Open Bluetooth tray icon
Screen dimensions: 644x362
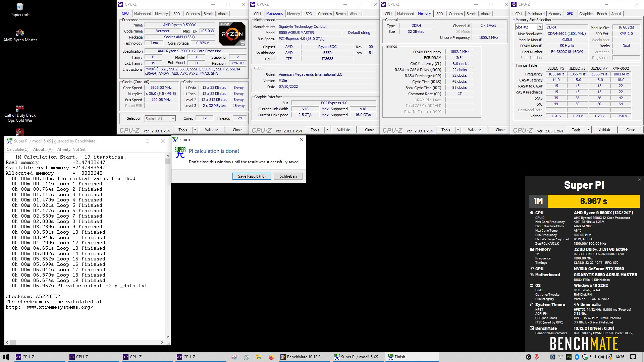577,357
